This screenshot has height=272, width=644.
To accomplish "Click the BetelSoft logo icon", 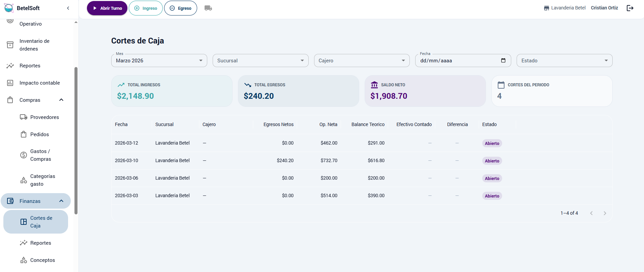I will 9,8.
